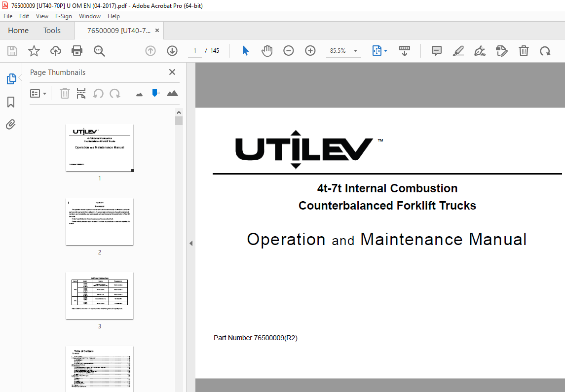Screen dimensions: 565x392
Task: Zoom out with minus icon
Action: click(x=289, y=51)
